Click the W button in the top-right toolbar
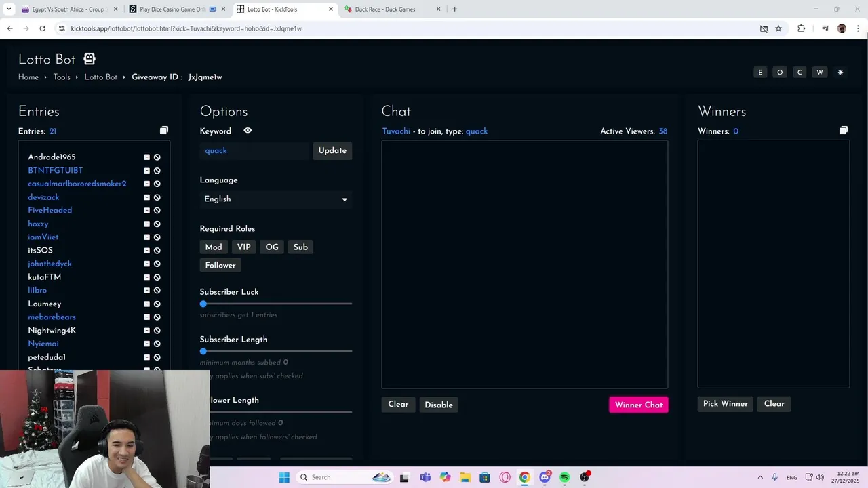This screenshot has width=868, height=488. [x=820, y=73]
